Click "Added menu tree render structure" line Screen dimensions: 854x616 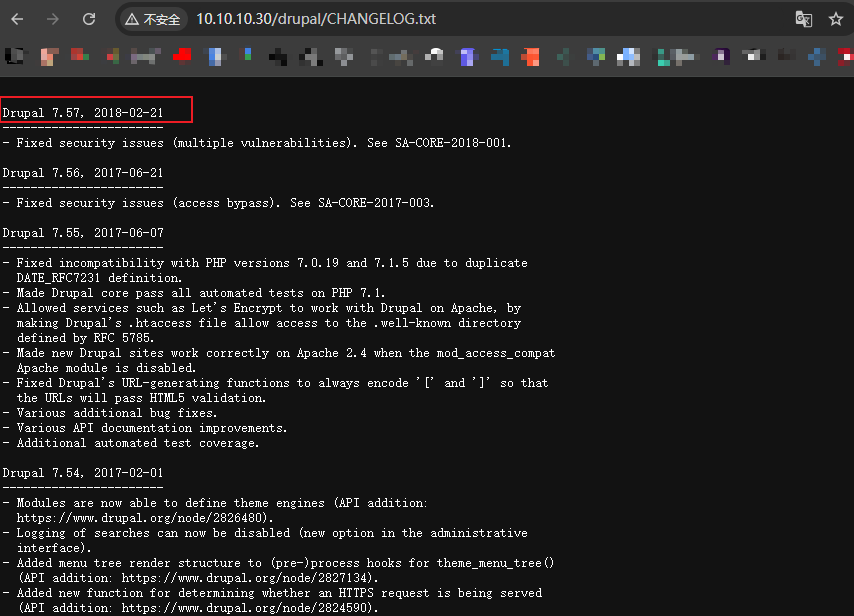tap(278, 563)
